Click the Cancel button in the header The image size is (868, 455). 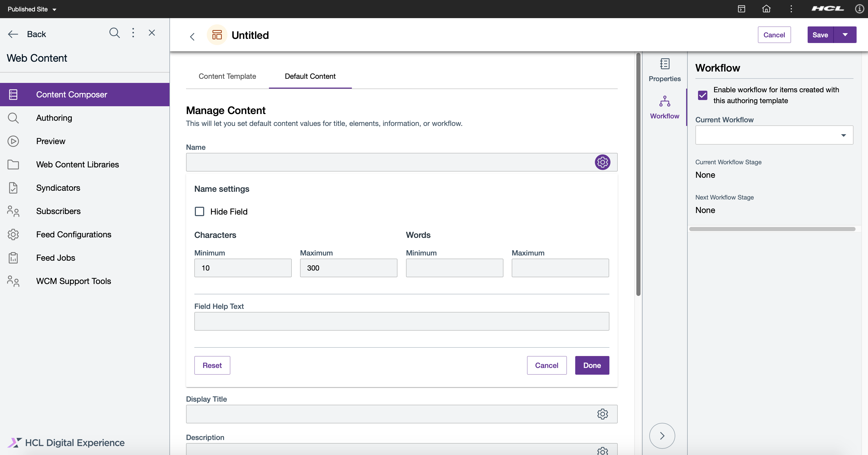774,35
